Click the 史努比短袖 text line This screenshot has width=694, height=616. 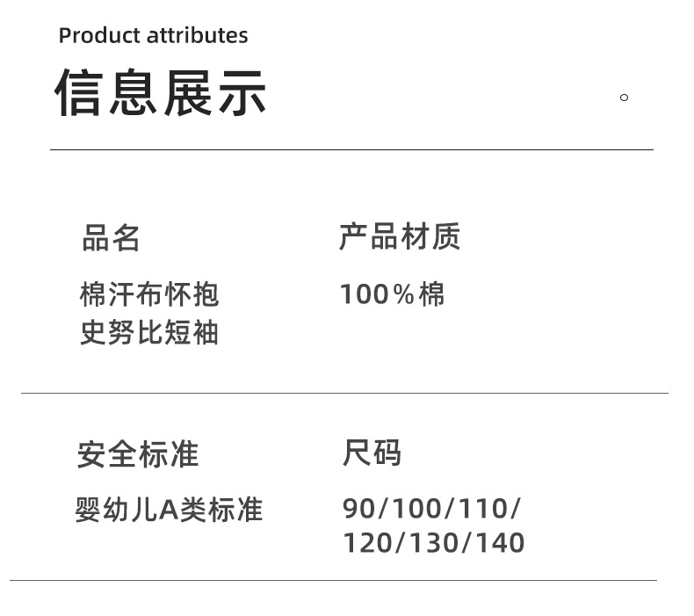149,334
